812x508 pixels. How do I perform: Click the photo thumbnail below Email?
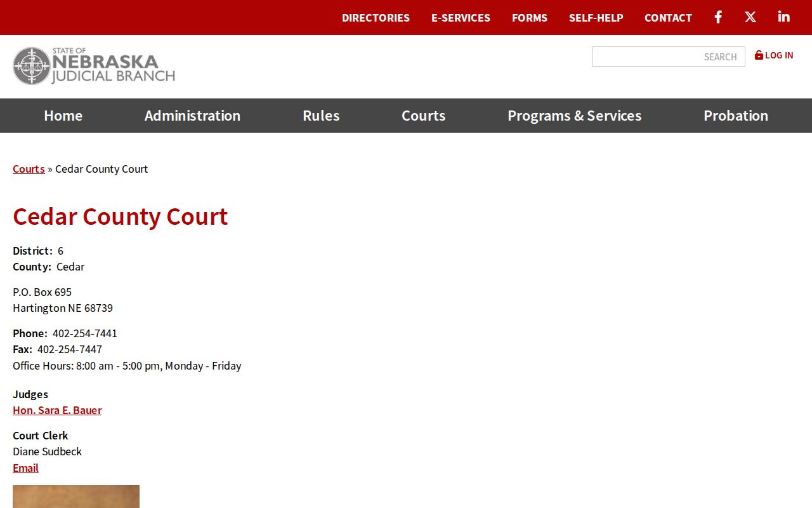tap(76, 497)
